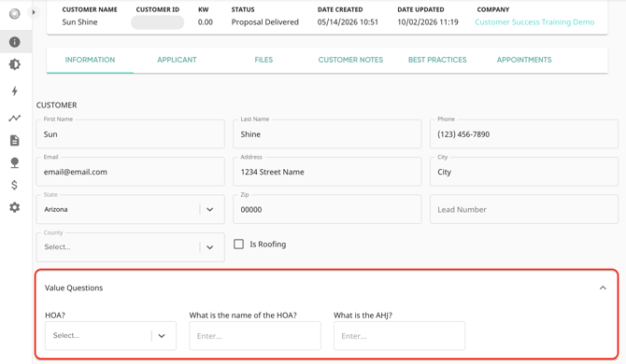Switch to the Information tab
The height and width of the screenshot is (364, 626).
point(90,60)
